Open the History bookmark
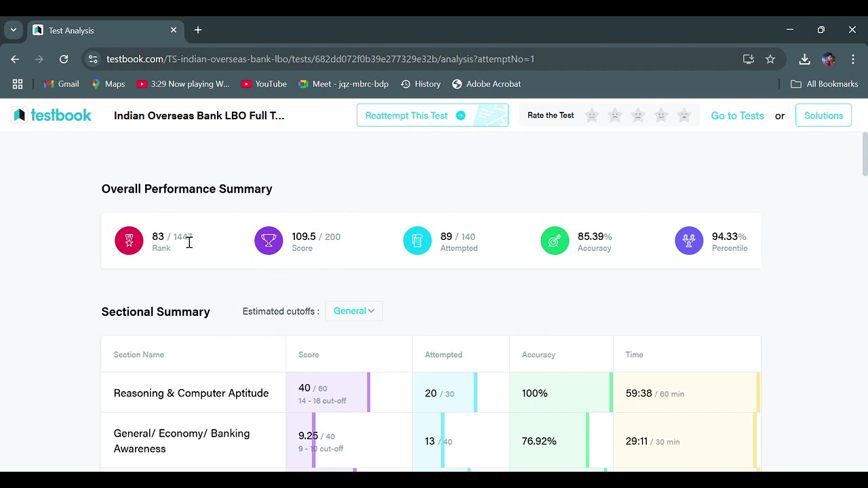Image resolution: width=868 pixels, height=488 pixels. pos(420,84)
